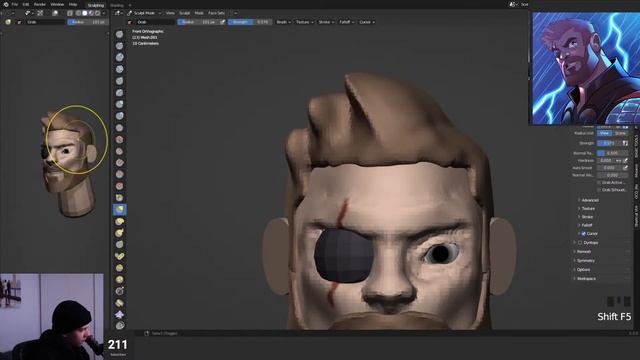Open the Mask menu in viewport header
Screen dimensions: 640x360
(x=199, y=13)
